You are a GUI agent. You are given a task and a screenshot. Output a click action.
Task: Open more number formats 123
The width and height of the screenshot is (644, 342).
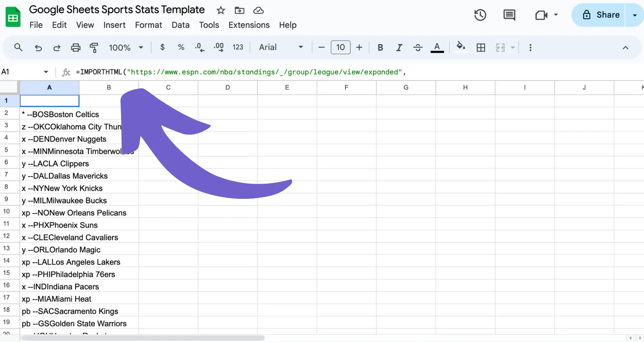tap(238, 47)
